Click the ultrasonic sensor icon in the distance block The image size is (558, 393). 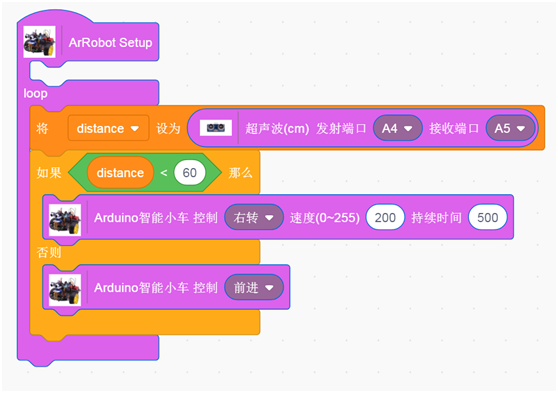tap(216, 128)
